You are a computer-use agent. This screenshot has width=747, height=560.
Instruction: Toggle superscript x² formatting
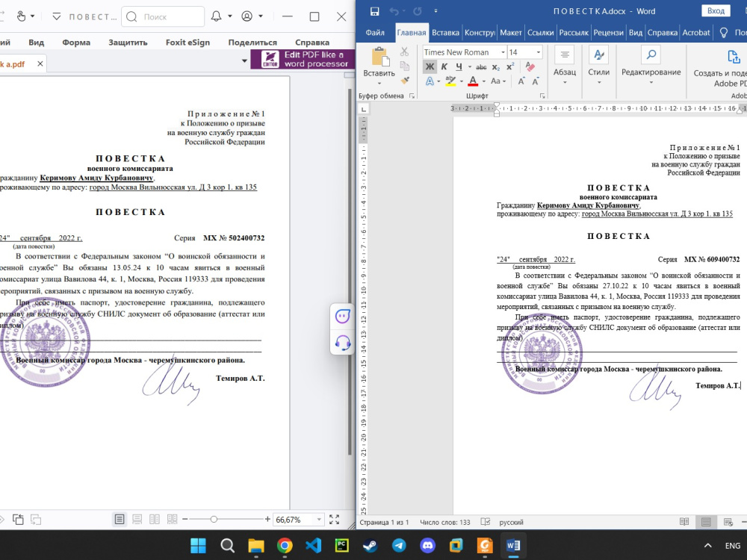click(x=510, y=66)
